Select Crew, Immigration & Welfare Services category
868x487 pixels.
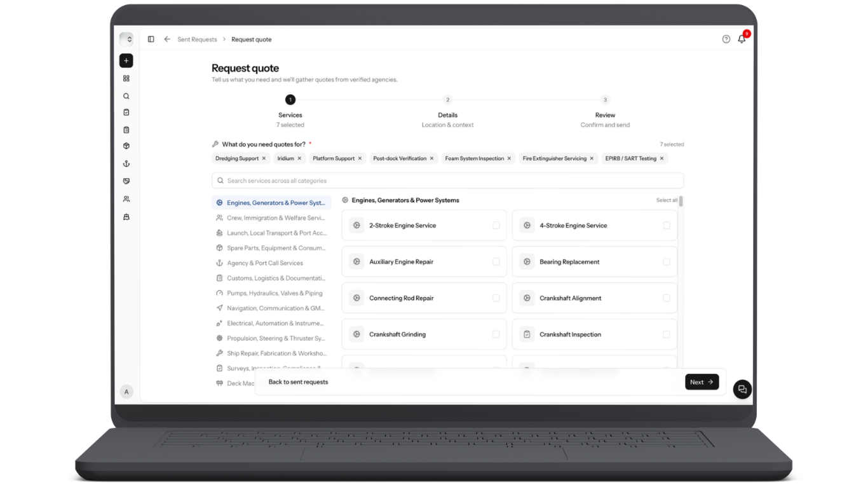click(x=271, y=218)
